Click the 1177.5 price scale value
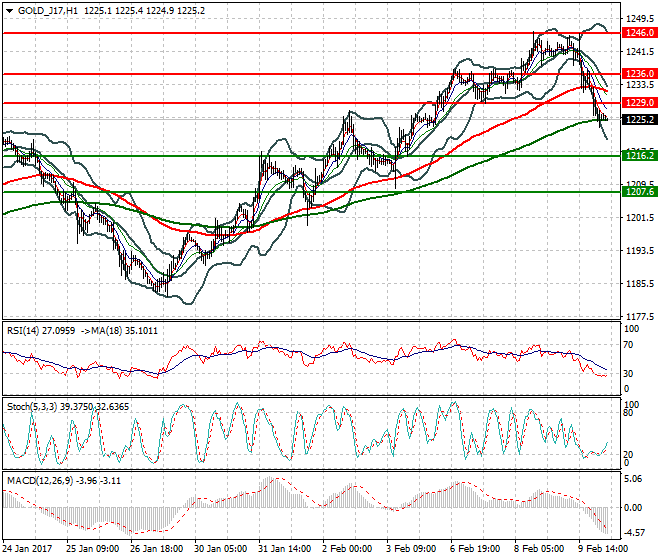This screenshot has height=560, width=660. (640, 316)
